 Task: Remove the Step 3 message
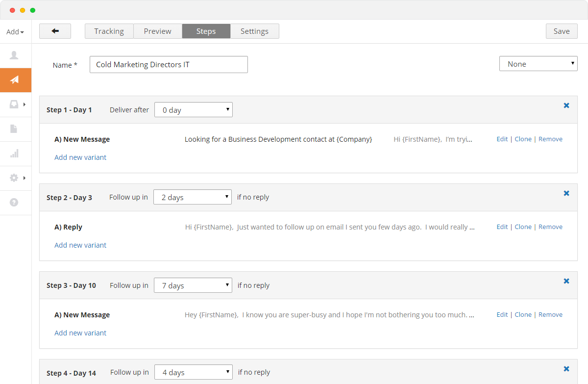550,314
